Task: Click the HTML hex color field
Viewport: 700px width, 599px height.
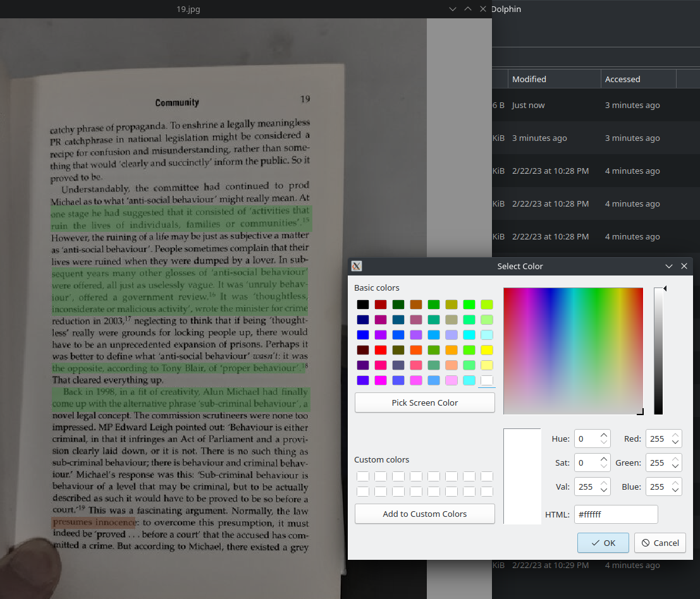Action: pos(615,514)
